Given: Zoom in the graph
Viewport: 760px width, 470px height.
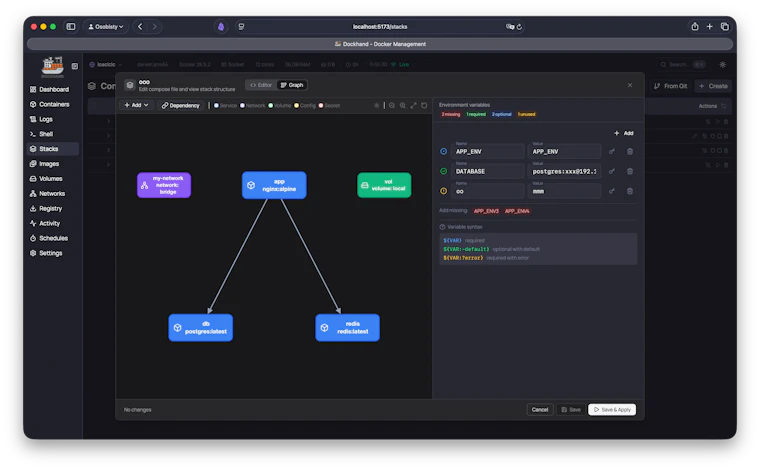Looking at the screenshot, I should point(402,105).
